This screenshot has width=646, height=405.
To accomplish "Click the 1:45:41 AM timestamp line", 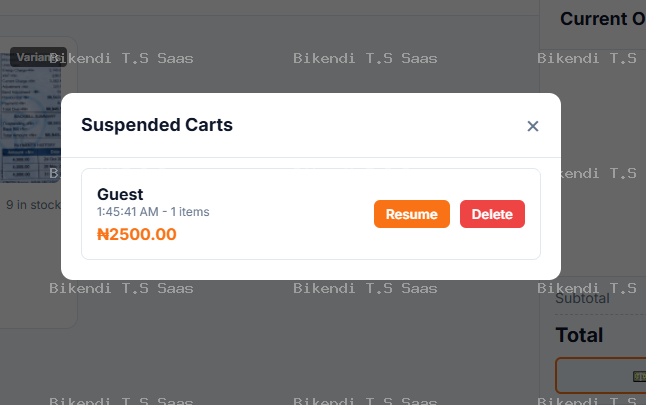I will point(153,212).
